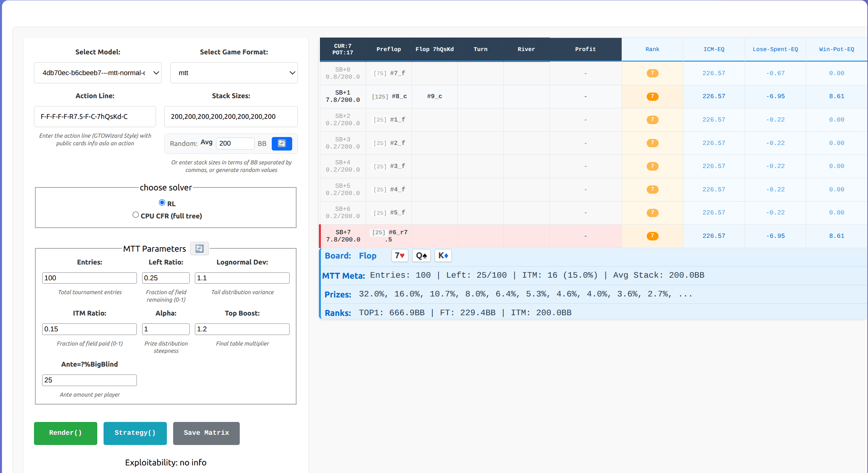Select the Q♠ board card

point(421,255)
